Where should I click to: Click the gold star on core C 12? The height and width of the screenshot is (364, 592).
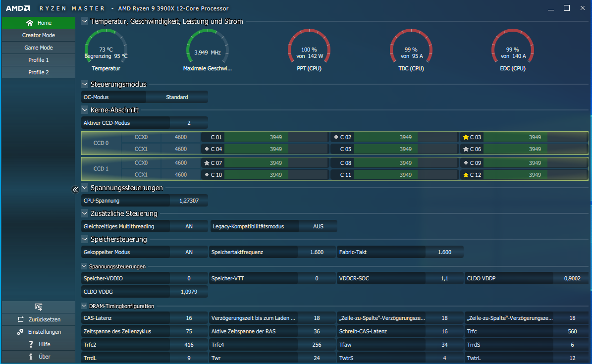click(466, 175)
